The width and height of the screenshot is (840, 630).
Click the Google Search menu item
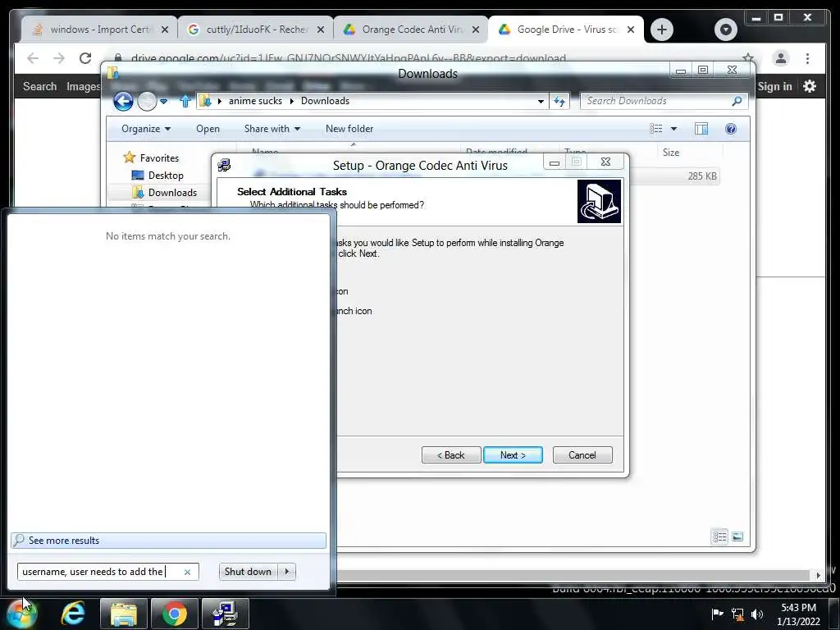[x=39, y=86]
